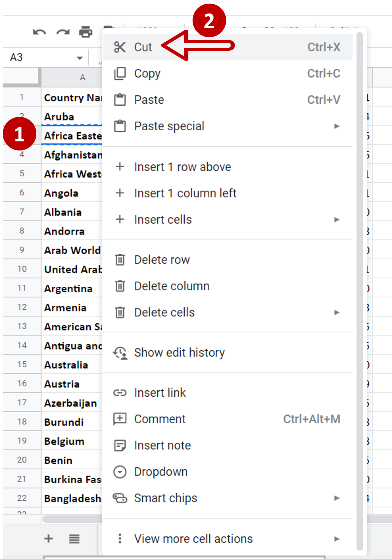Click the copy icon beside Copy

pyautogui.click(x=120, y=74)
